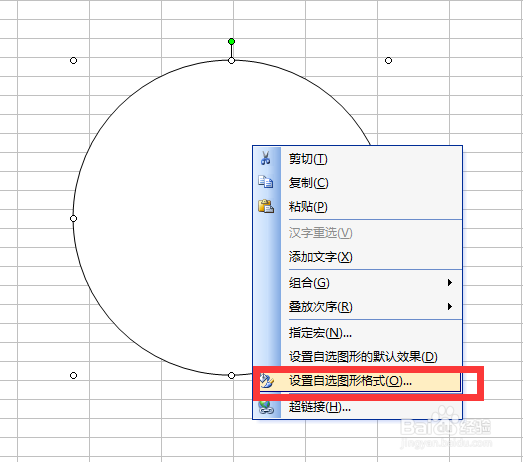523x462 pixels.
Task: Click the bottom center resize handle
Action: 231,376
